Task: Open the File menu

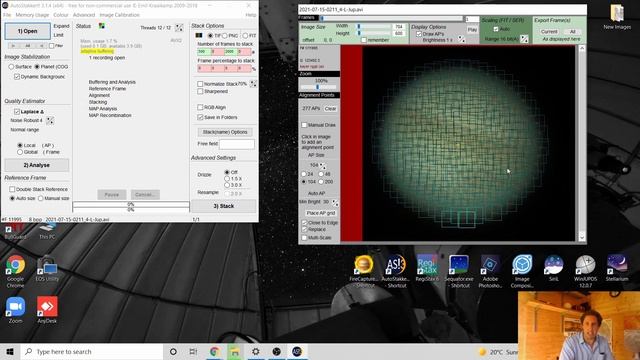Action: pos(7,15)
